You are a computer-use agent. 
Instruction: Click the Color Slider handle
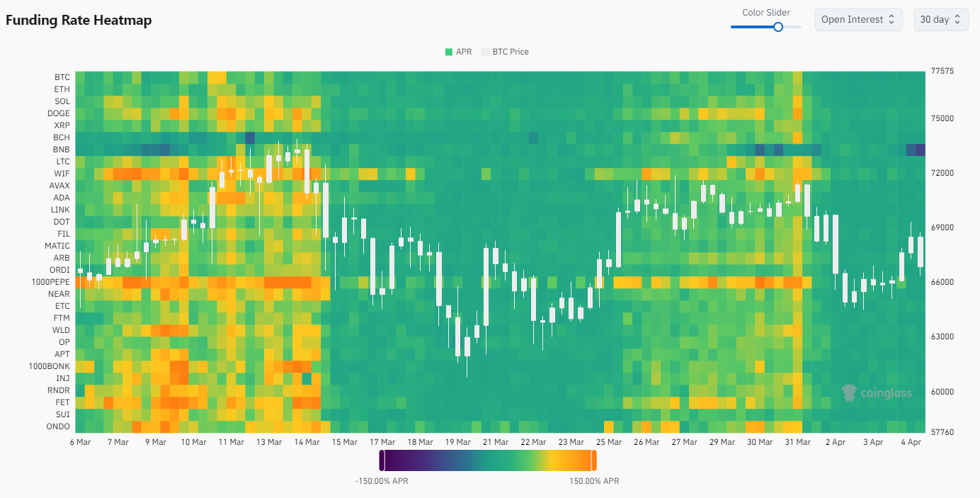pyautogui.click(x=778, y=27)
